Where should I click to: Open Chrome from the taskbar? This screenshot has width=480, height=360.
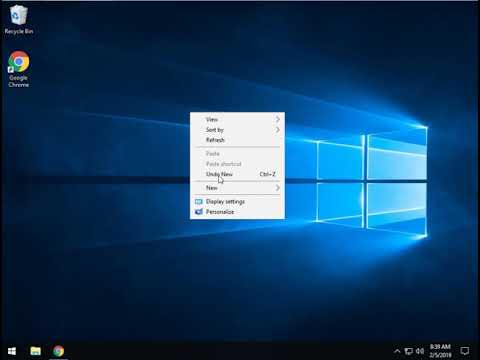point(58,351)
